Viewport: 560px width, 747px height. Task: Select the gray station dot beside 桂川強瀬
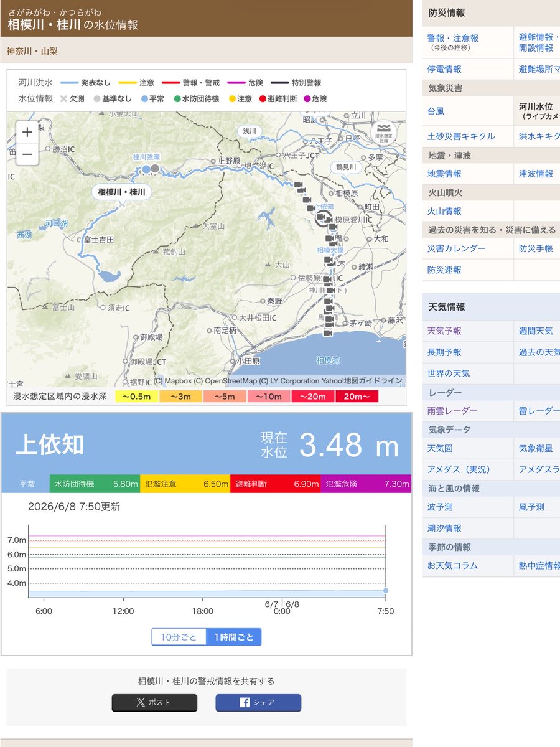[x=155, y=168]
